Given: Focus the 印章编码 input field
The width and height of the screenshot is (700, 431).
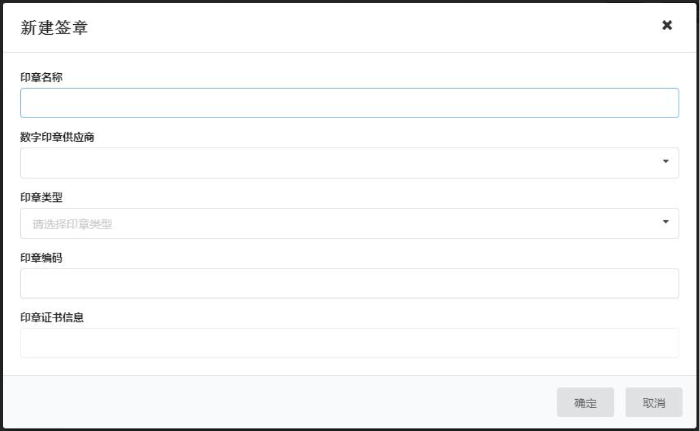Looking at the screenshot, I should click(349, 283).
